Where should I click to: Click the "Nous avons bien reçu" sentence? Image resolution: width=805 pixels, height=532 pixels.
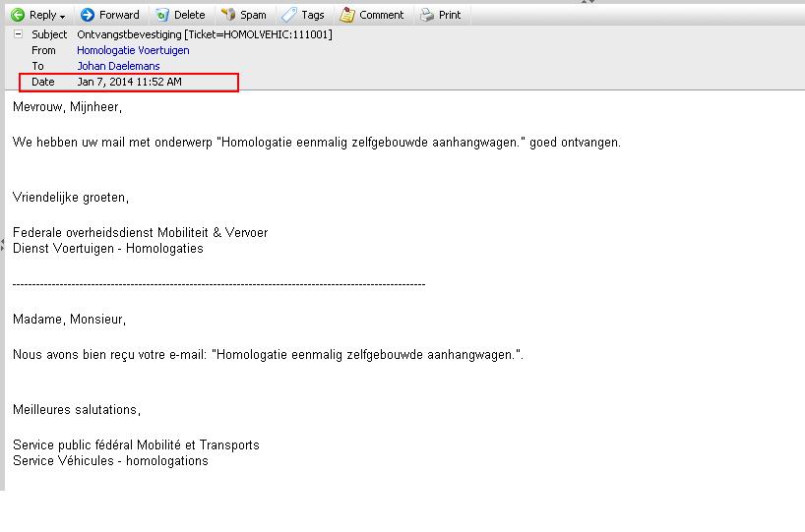(268, 354)
